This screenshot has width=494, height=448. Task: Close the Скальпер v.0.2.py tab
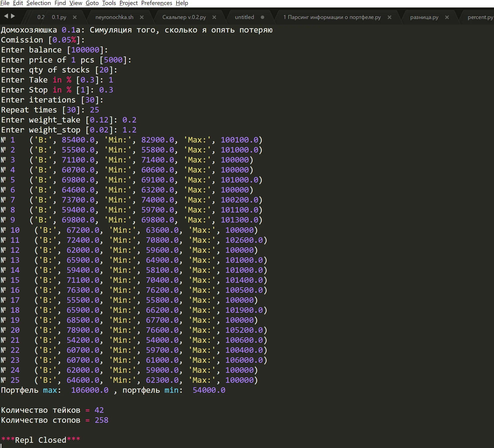click(x=214, y=17)
